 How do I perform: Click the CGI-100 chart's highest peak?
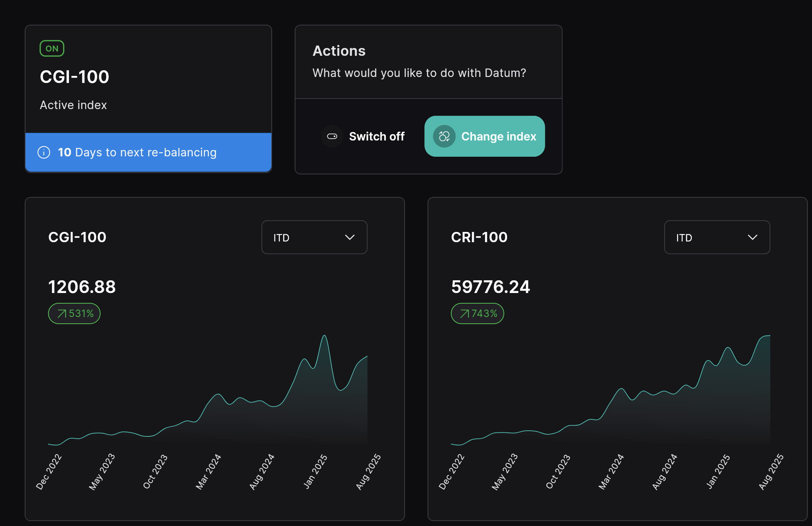pos(324,336)
